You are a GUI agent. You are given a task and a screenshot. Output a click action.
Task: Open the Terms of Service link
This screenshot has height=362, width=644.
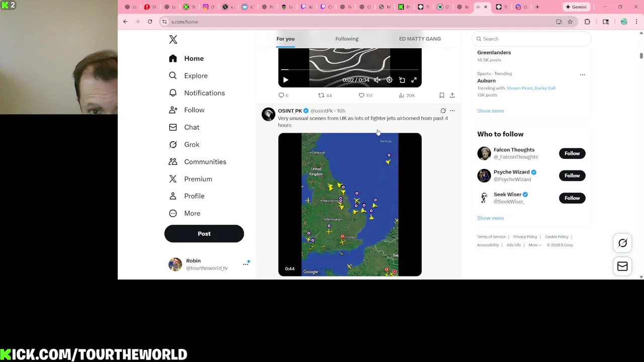coord(492,237)
